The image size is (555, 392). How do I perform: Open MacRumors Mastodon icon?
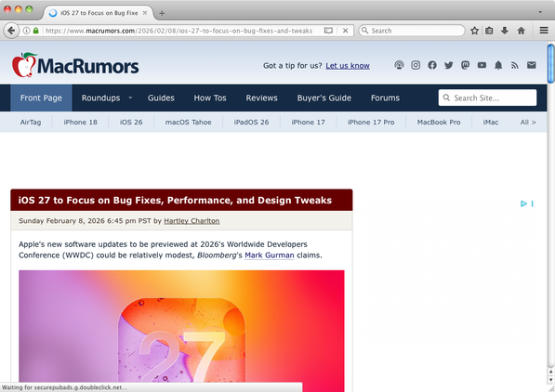click(465, 65)
